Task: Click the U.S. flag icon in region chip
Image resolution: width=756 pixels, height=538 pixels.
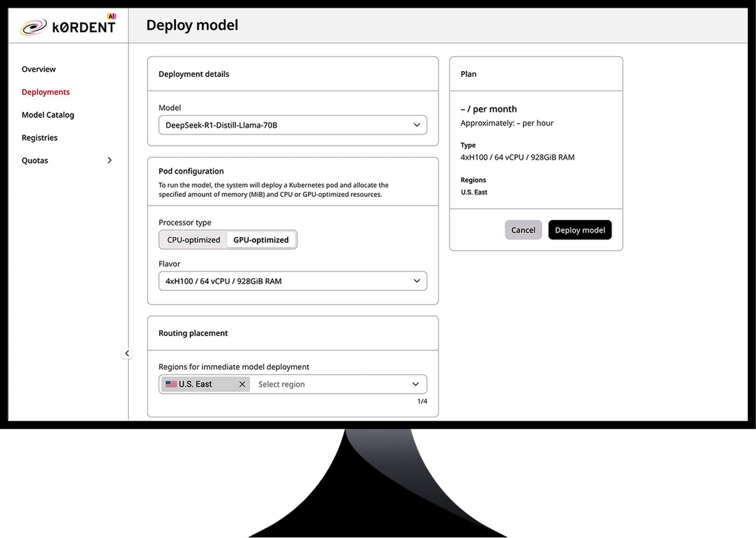Action: tap(171, 384)
